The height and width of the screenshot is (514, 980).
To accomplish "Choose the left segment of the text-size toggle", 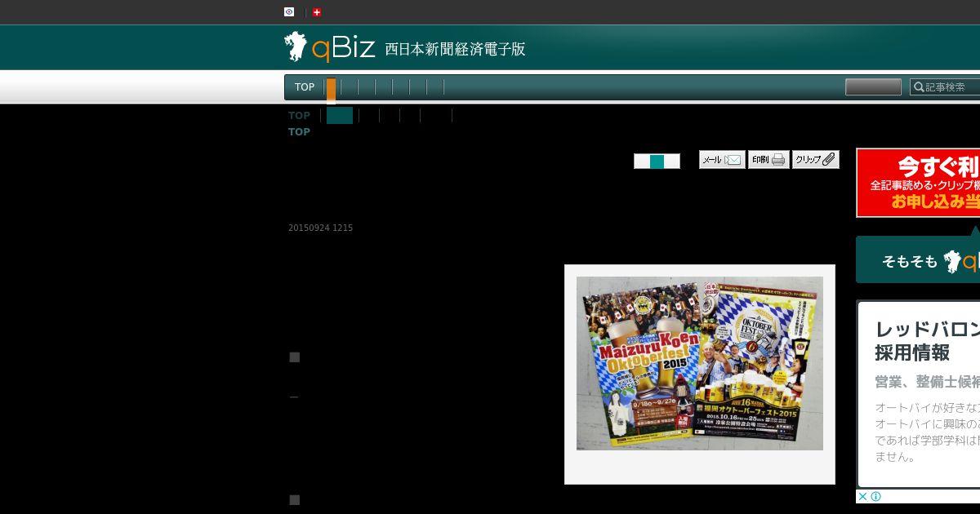I will 642,162.
